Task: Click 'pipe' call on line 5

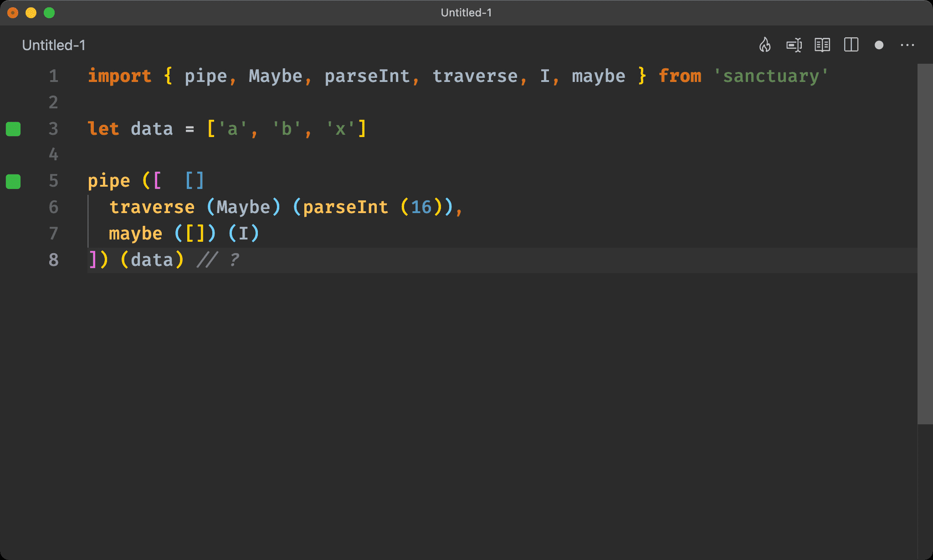Action: tap(109, 181)
